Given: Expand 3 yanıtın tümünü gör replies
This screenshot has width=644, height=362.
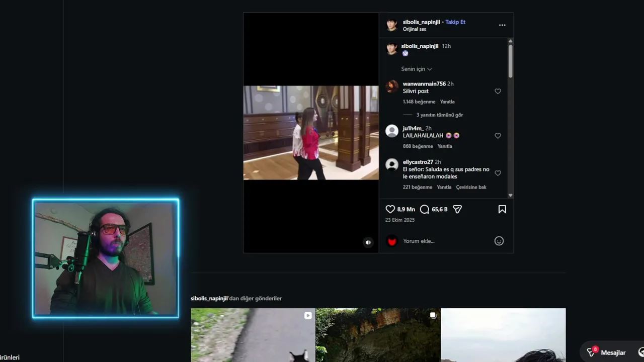Looking at the screenshot, I should pyautogui.click(x=439, y=115).
